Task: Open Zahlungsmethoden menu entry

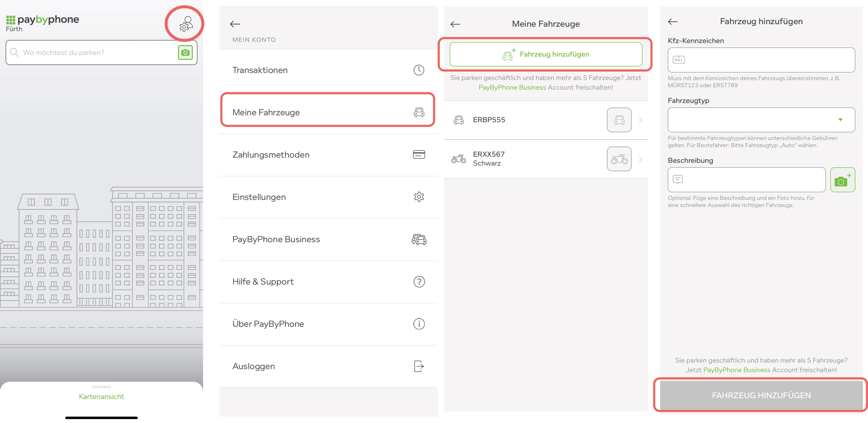Action: 328,155
